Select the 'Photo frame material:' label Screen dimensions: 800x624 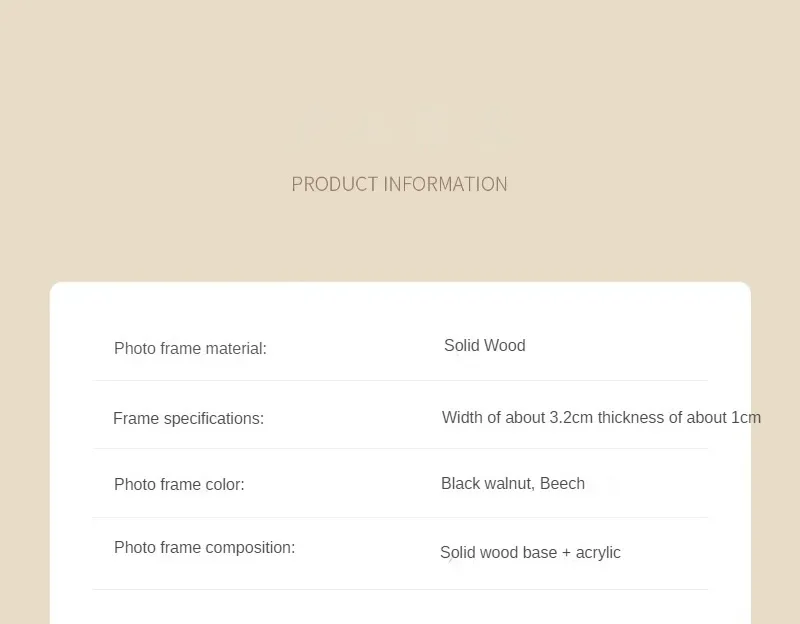pyautogui.click(x=190, y=348)
